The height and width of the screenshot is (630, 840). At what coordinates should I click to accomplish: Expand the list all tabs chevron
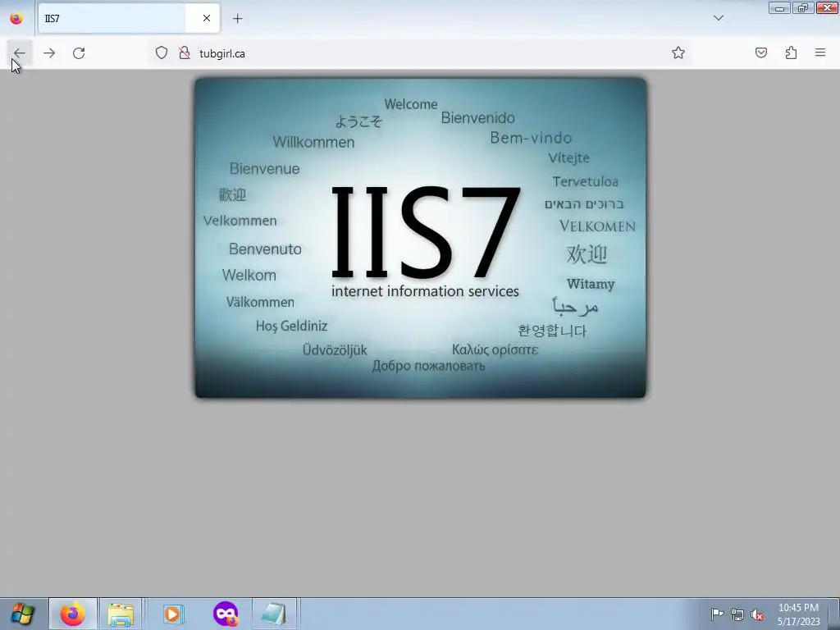(x=719, y=18)
